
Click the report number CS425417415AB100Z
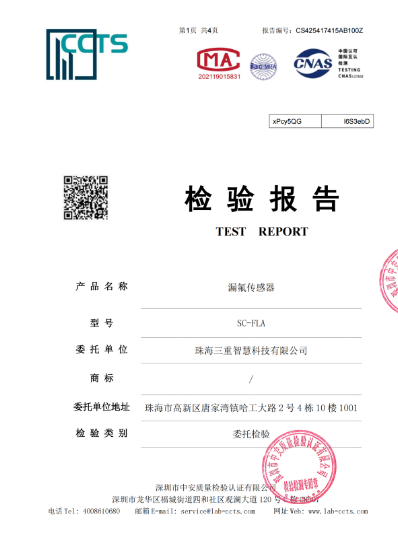click(329, 31)
